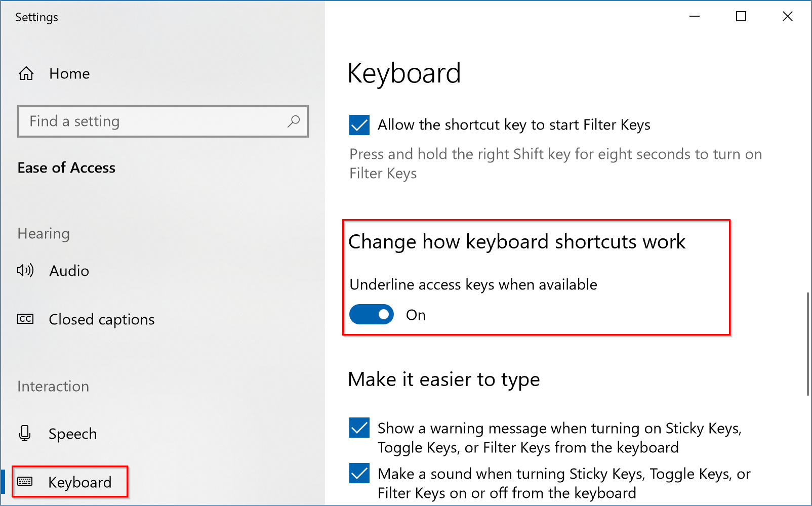Go to Speech settings
The width and height of the screenshot is (812, 506).
[72, 434]
